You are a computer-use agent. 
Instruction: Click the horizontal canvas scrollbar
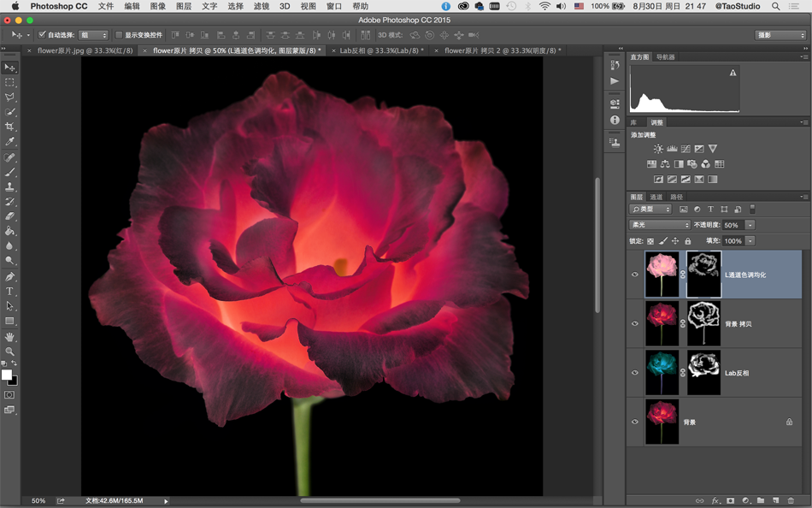(380, 501)
